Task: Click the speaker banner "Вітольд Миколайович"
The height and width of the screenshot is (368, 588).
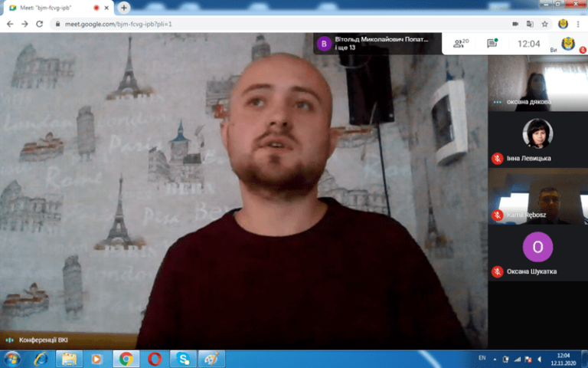Action: point(377,44)
